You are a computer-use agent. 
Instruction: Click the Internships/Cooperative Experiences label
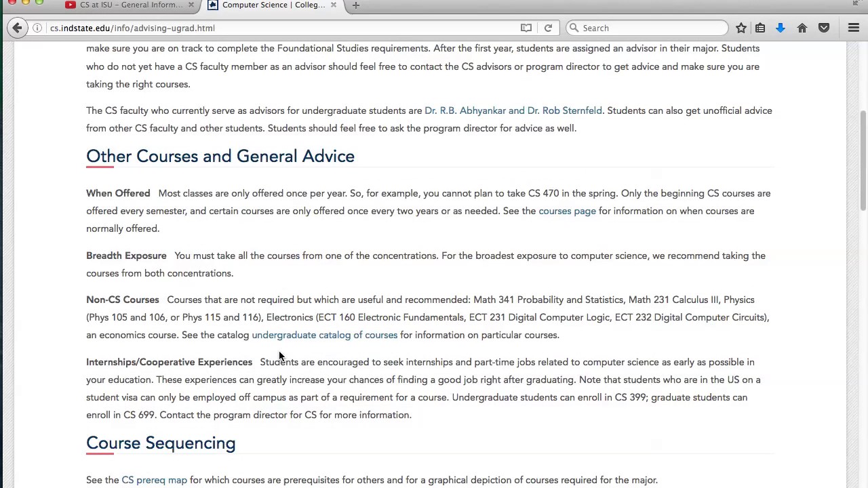(x=169, y=362)
